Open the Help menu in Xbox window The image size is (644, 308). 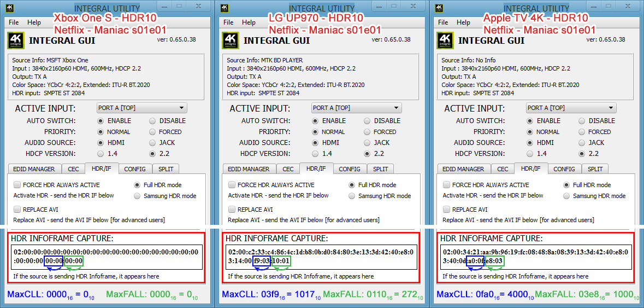(34, 22)
